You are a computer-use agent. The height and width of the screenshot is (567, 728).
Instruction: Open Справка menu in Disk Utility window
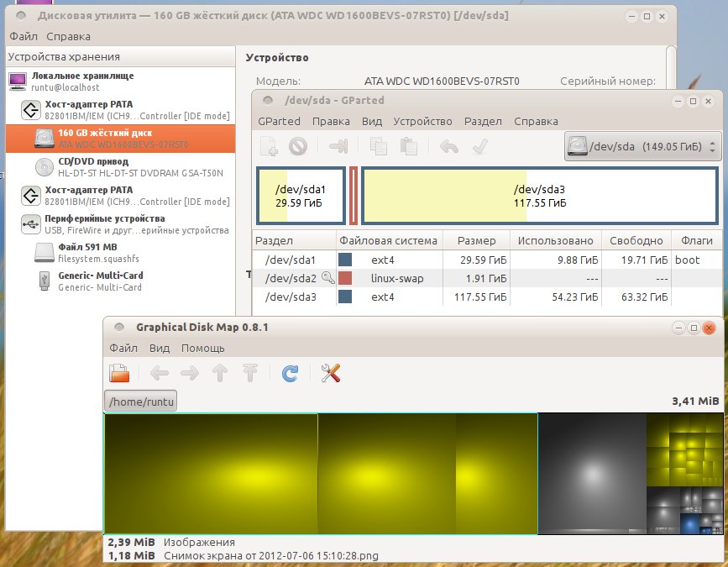(x=68, y=36)
